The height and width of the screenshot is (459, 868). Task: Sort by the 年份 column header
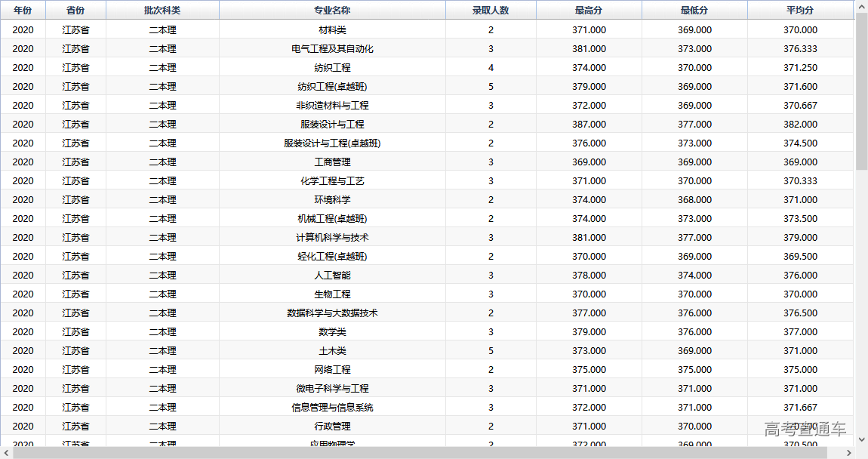23,11
